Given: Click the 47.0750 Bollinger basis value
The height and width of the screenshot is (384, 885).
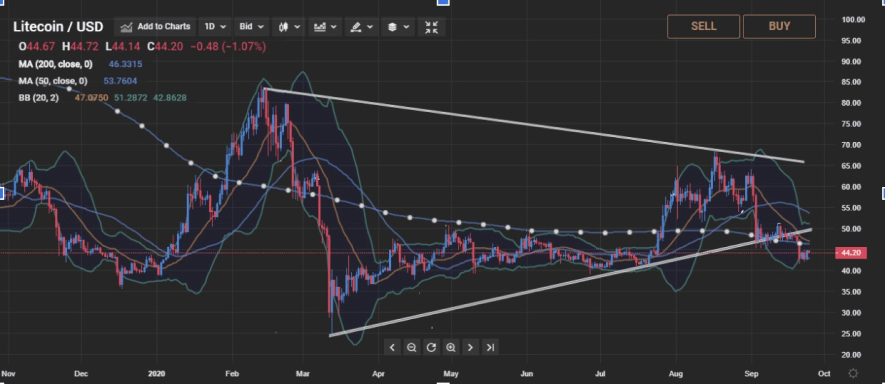Looking at the screenshot, I should point(91,98).
